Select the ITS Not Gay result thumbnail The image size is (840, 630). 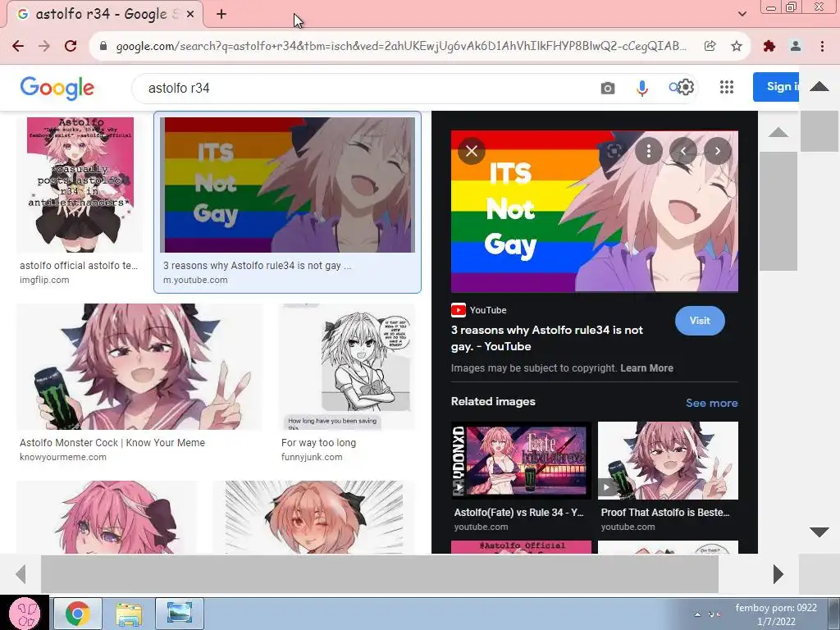[287, 185]
